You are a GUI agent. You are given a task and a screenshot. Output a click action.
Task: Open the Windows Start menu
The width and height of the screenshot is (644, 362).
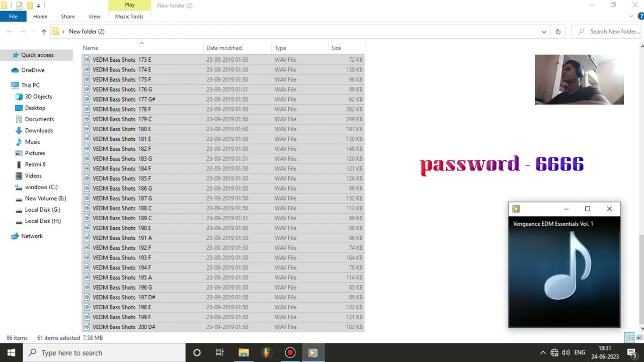point(11,352)
